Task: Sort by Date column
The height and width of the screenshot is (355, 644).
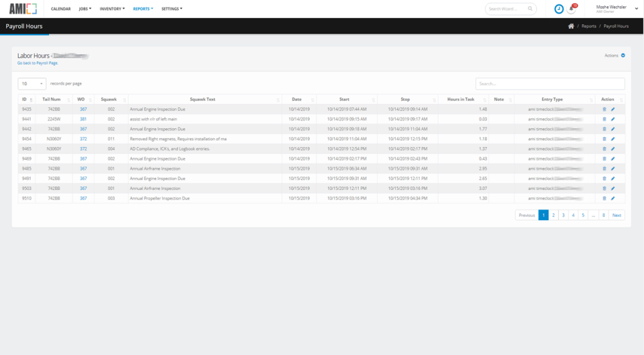Action: [x=299, y=99]
